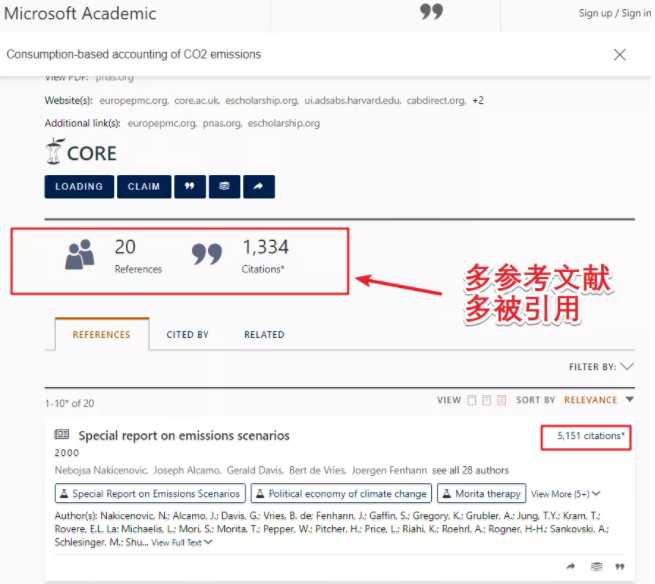Share the Special report result
The image size is (655, 584).
click(571, 566)
